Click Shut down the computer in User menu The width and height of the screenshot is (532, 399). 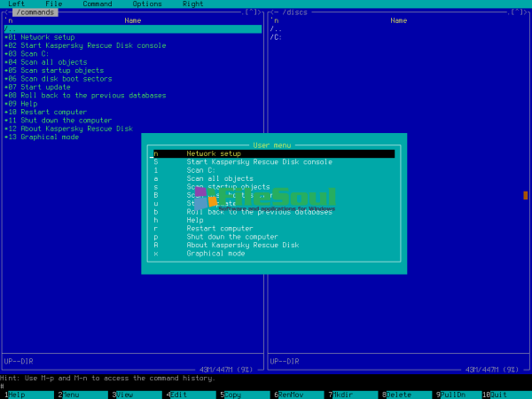(231, 237)
